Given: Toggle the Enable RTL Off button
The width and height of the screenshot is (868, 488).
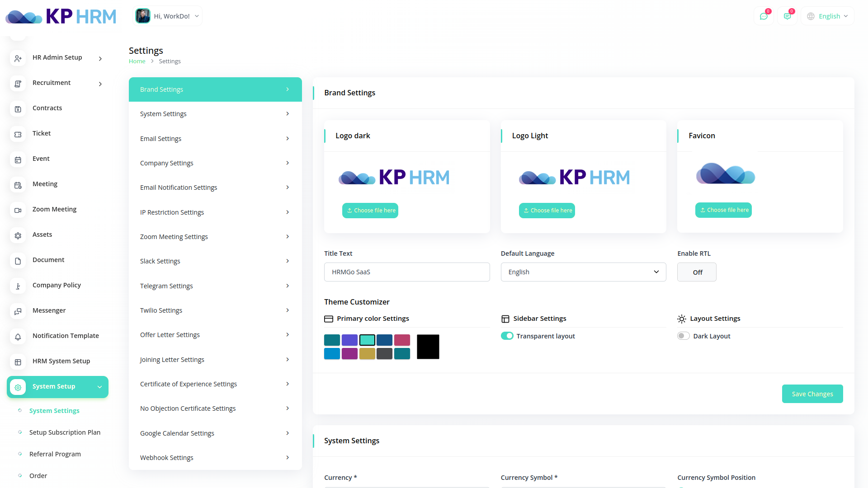Looking at the screenshot, I should coord(697,272).
